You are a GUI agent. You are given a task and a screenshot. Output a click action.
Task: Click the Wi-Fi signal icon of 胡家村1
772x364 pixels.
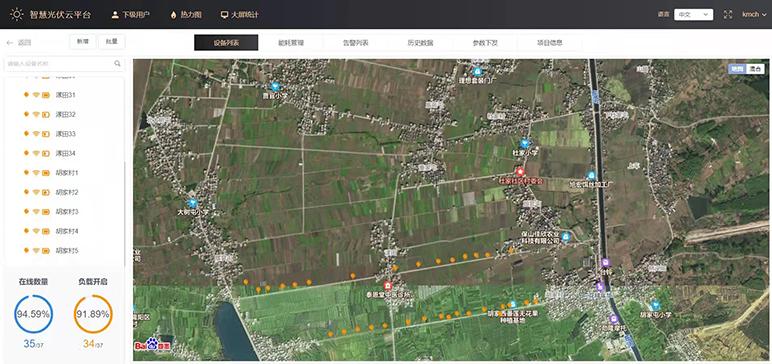click(x=36, y=173)
